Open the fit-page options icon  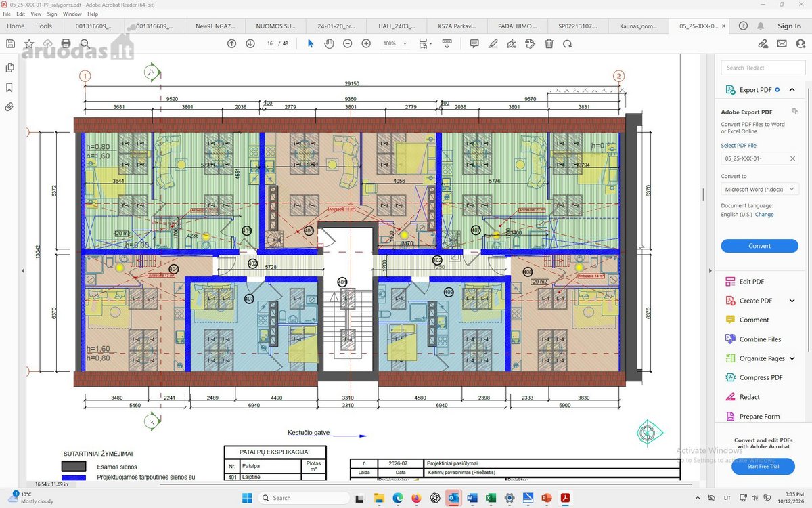coord(425,43)
